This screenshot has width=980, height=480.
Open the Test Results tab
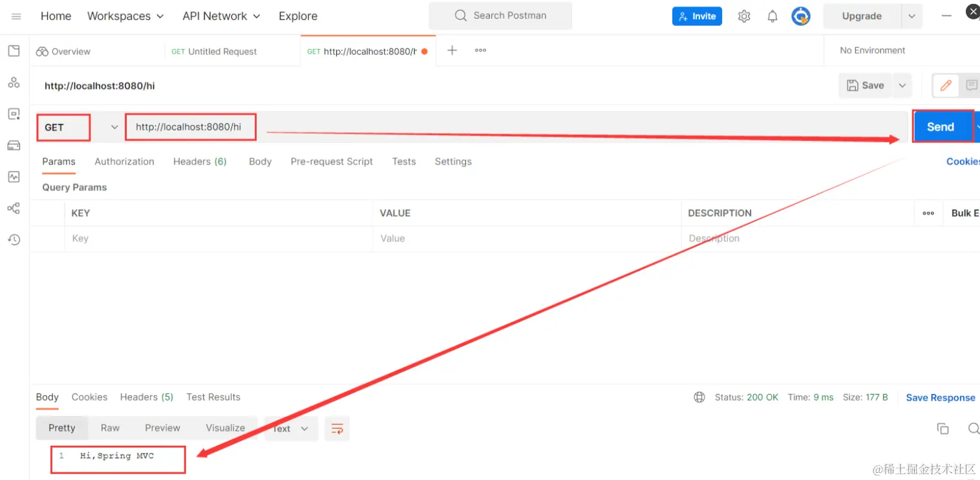(213, 397)
